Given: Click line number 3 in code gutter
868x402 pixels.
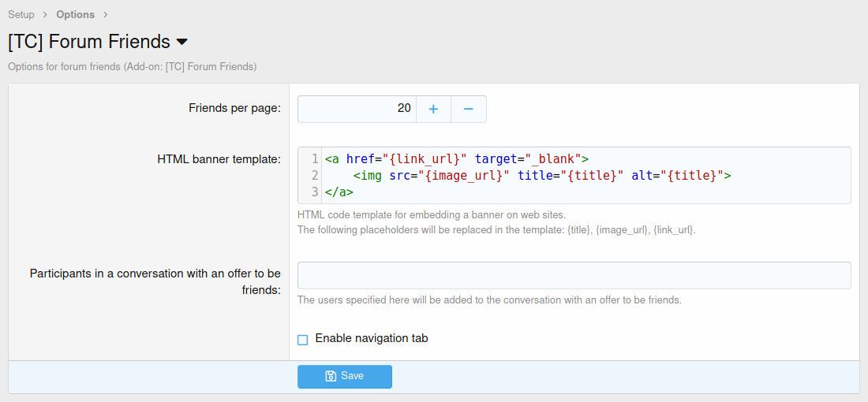Looking at the screenshot, I should pos(315,192).
